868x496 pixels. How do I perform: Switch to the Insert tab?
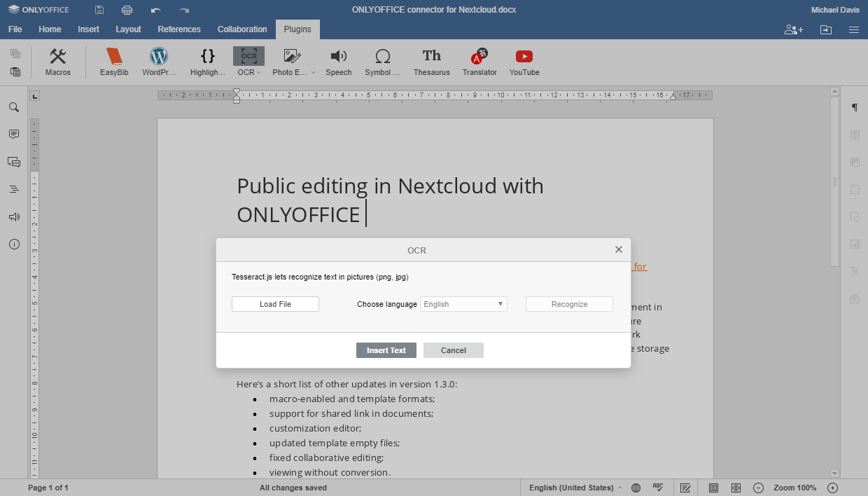point(88,29)
